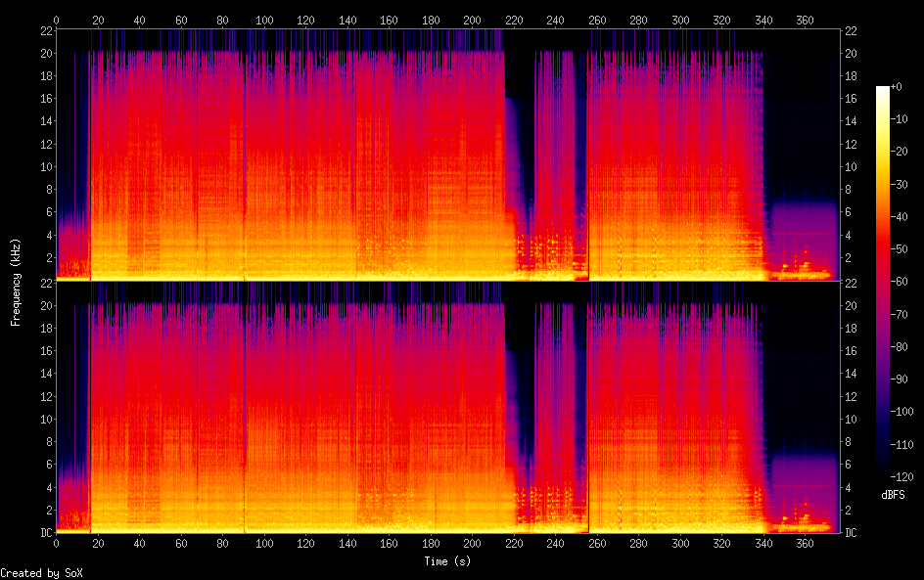Click the "18" label on the lower channel's right axis
This screenshot has height=580, width=924.
[851, 329]
